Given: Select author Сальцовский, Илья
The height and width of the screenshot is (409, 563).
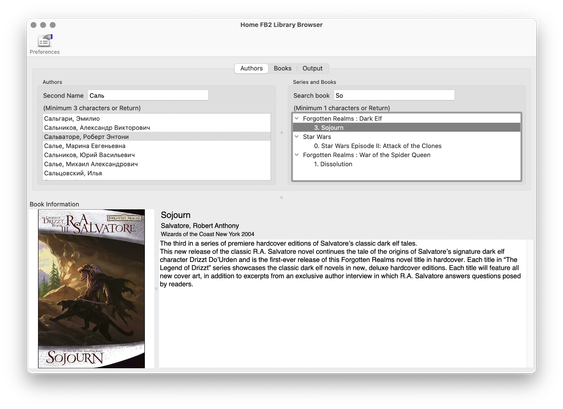Looking at the screenshot, I should [x=157, y=173].
